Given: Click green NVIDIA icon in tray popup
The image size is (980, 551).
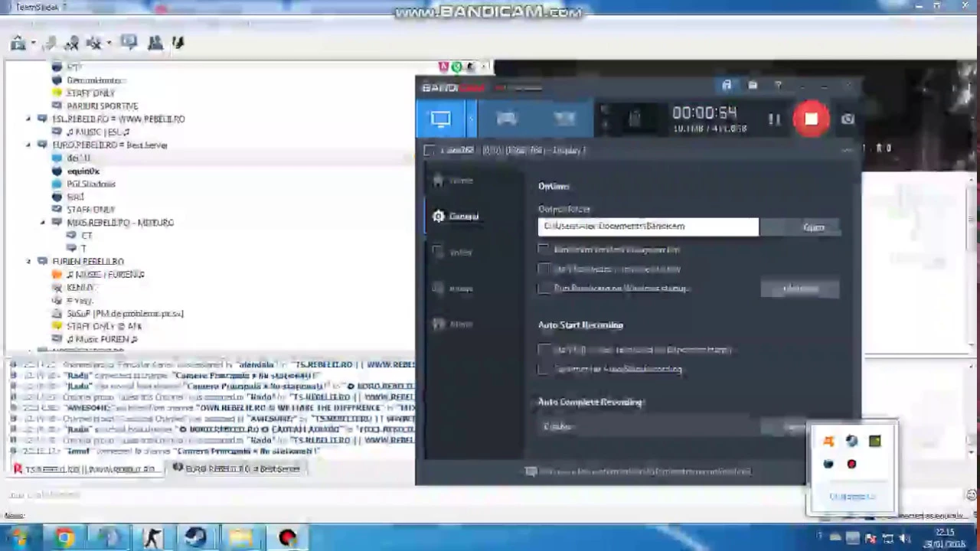Looking at the screenshot, I should (875, 442).
